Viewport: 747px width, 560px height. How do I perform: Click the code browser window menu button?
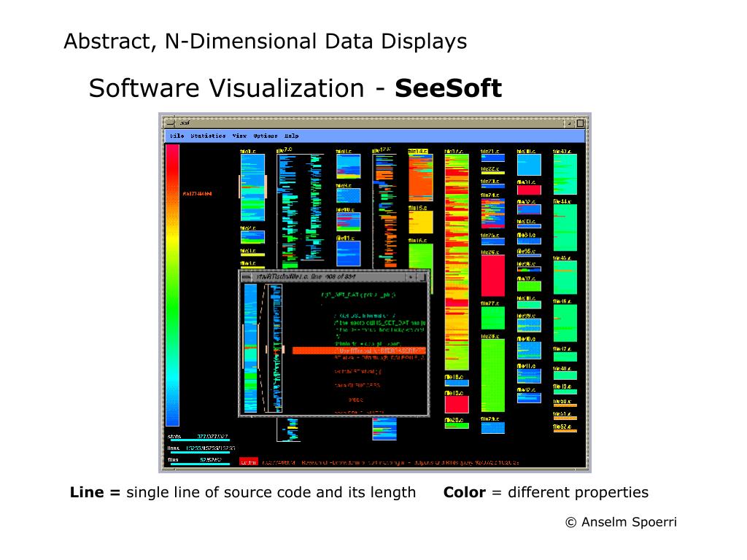tap(247, 276)
